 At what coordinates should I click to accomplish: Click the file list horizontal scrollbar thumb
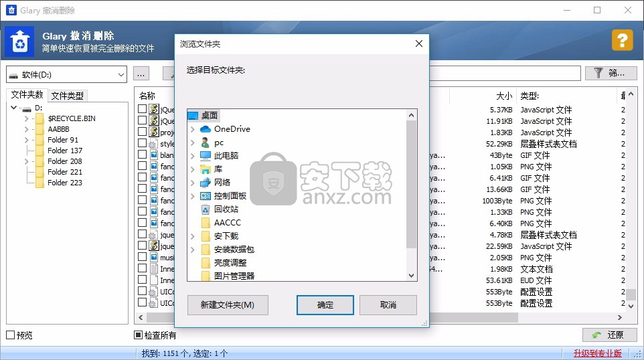coord(332,317)
